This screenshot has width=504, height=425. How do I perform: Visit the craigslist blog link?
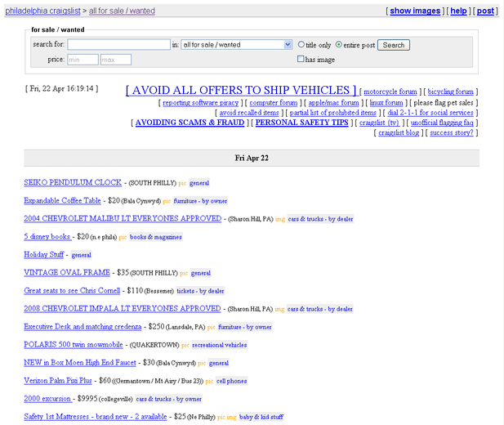click(399, 132)
